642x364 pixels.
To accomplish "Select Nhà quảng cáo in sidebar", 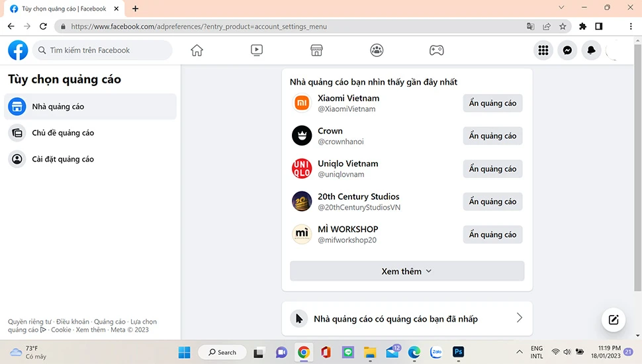I will point(58,107).
